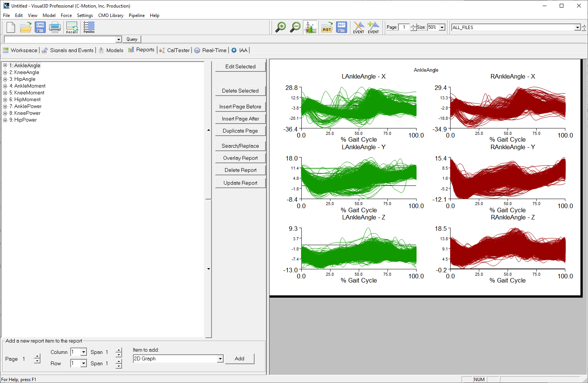Expand the 3: HipAngle tree node
Image resolution: width=588 pixels, height=383 pixels.
coord(5,79)
